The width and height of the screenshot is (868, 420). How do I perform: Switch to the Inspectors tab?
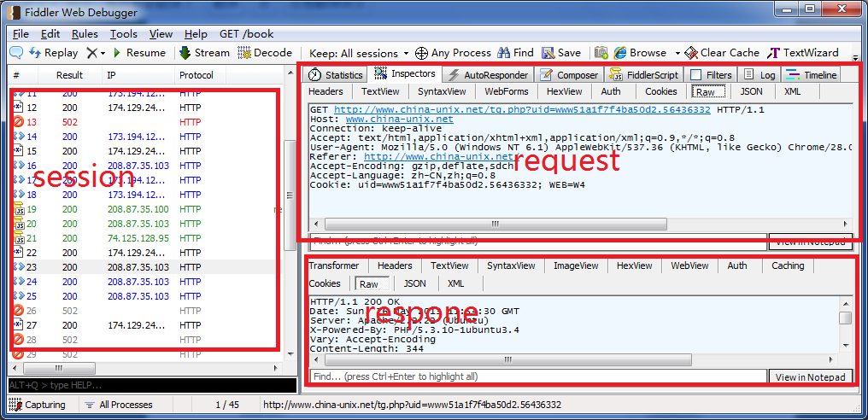point(406,73)
